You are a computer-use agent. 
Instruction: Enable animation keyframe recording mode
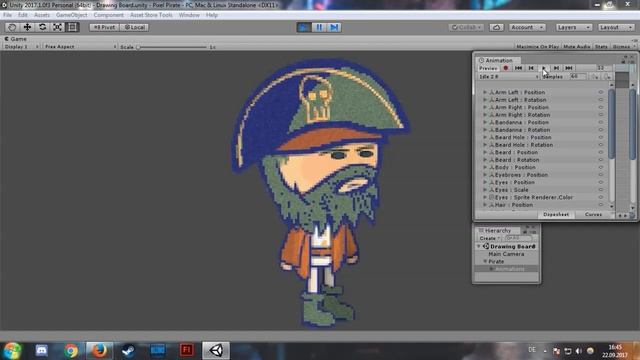(x=506, y=68)
